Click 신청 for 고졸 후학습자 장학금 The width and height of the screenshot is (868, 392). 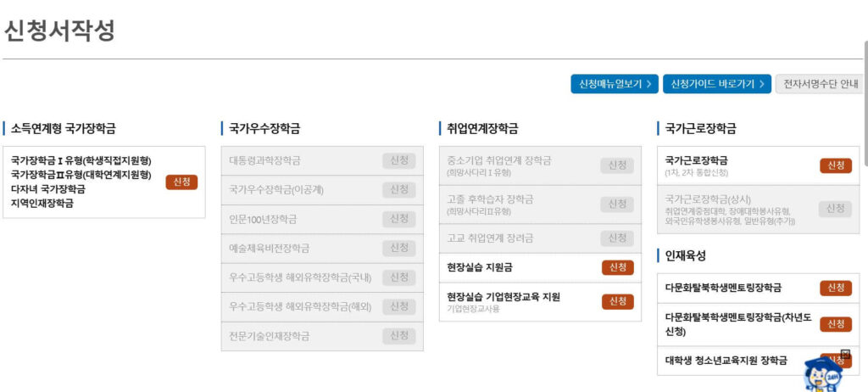617,204
